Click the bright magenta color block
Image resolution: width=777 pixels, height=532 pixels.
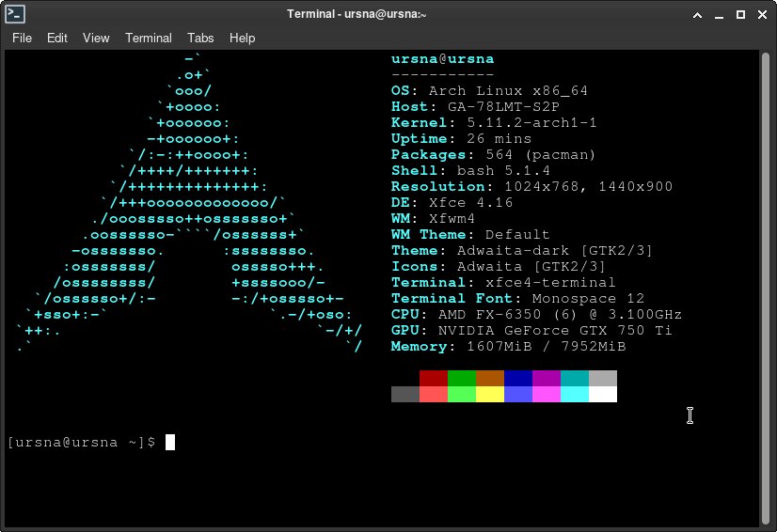tap(547, 394)
